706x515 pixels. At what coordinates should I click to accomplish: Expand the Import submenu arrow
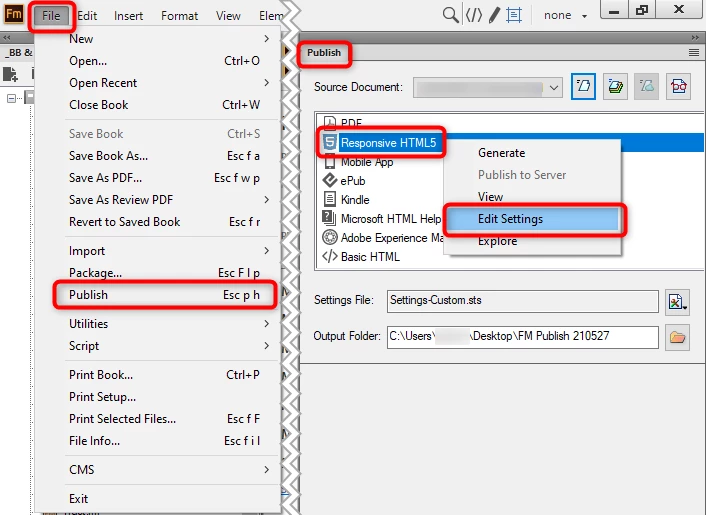coord(267,251)
